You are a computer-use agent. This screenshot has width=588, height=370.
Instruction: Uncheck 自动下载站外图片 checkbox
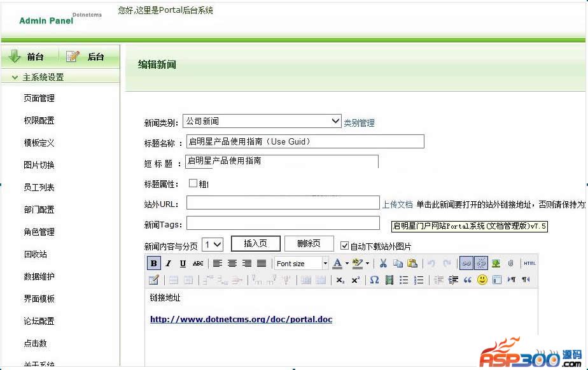344,246
